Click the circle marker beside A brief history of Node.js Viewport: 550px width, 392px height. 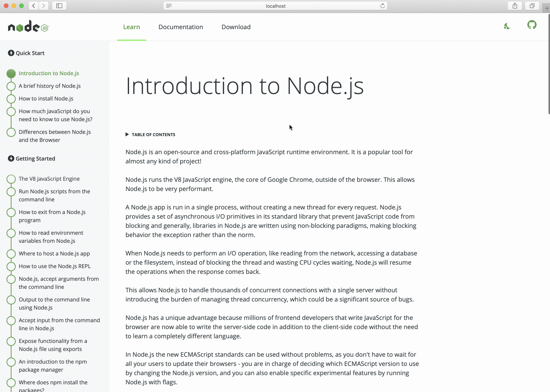(11, 86)
